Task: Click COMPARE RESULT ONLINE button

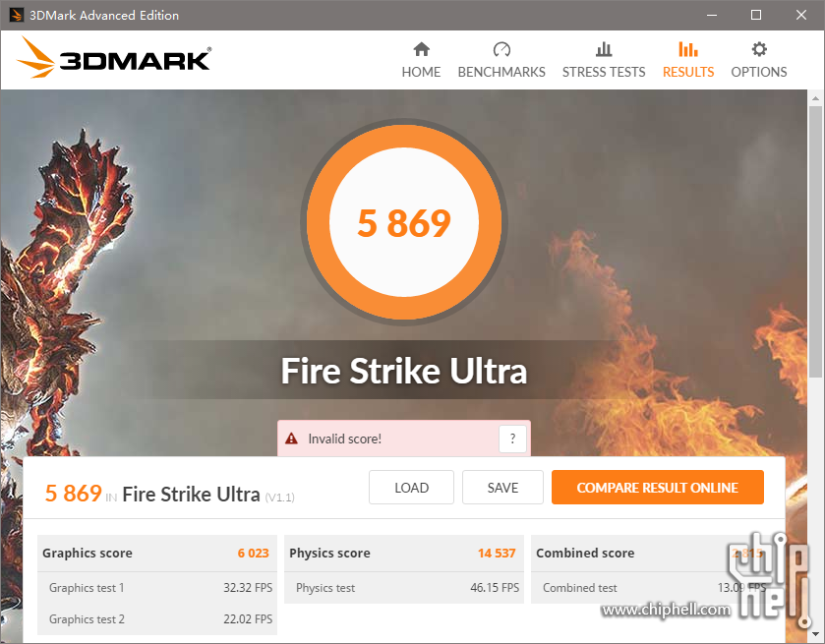Action: click(658, 488)
